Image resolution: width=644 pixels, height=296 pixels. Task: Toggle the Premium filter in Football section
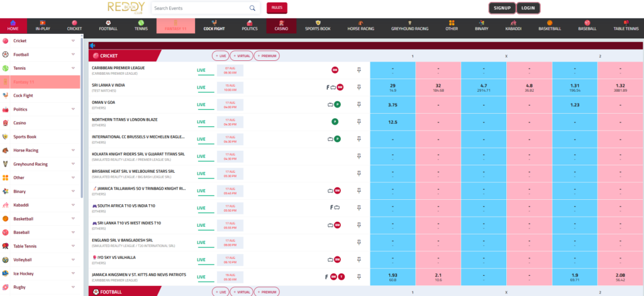pyautogui.click(x=267, y=292)
